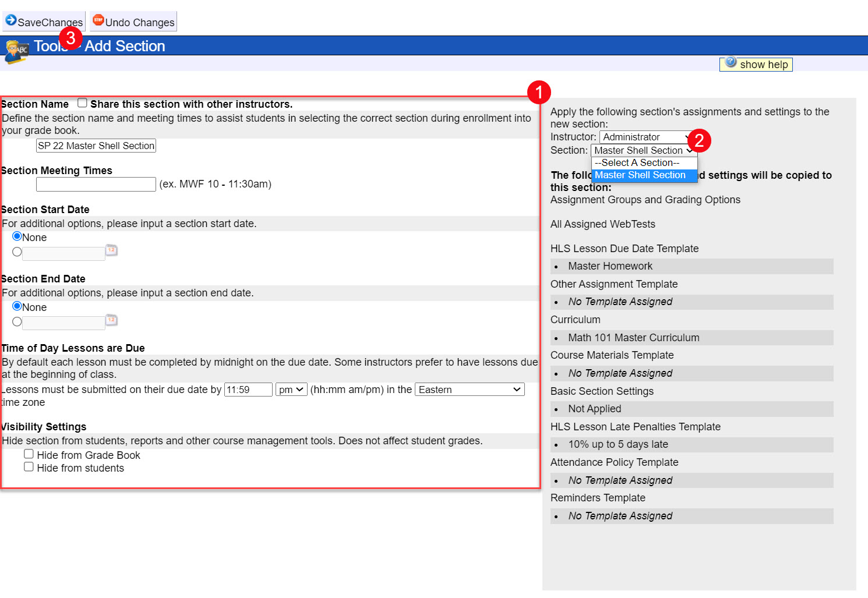Enable share this section with other instructors
This screenshot has width=868, height=598.
click(x=83, y=103)
